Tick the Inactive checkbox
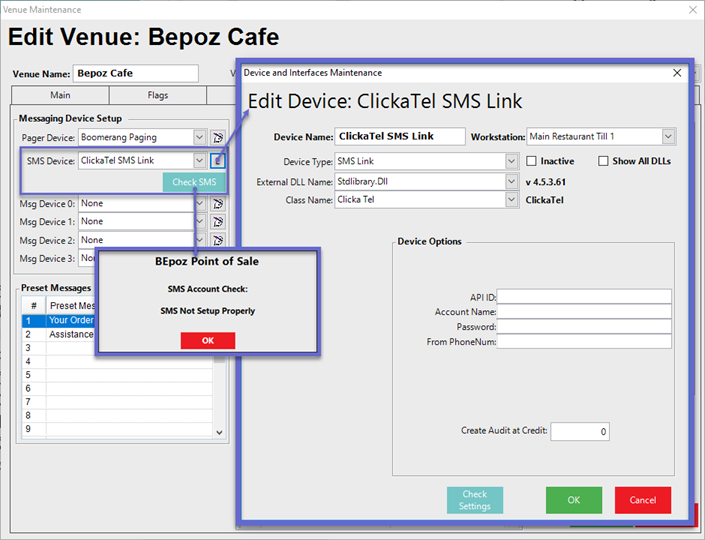The image size is (705, 540). pos(533,161)
